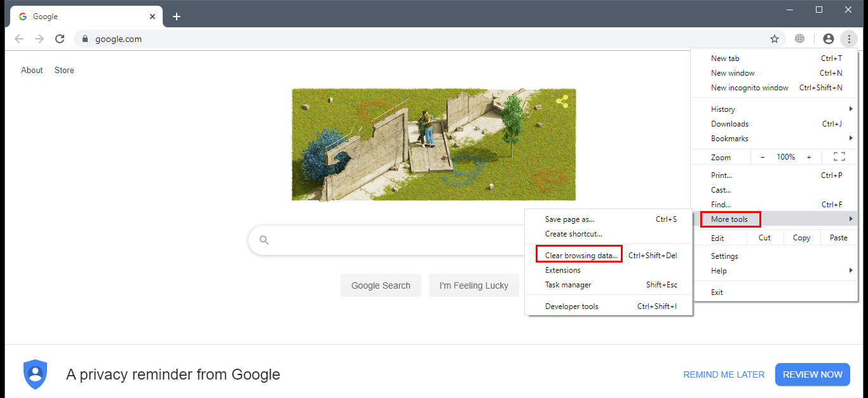The width and height of the screenshot is (868, 398).
Task: Click the privacy shield icon
Action: point(36,374)
